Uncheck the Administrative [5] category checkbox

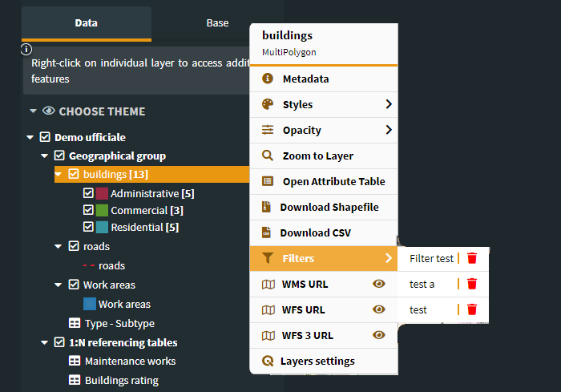point(88,193)
